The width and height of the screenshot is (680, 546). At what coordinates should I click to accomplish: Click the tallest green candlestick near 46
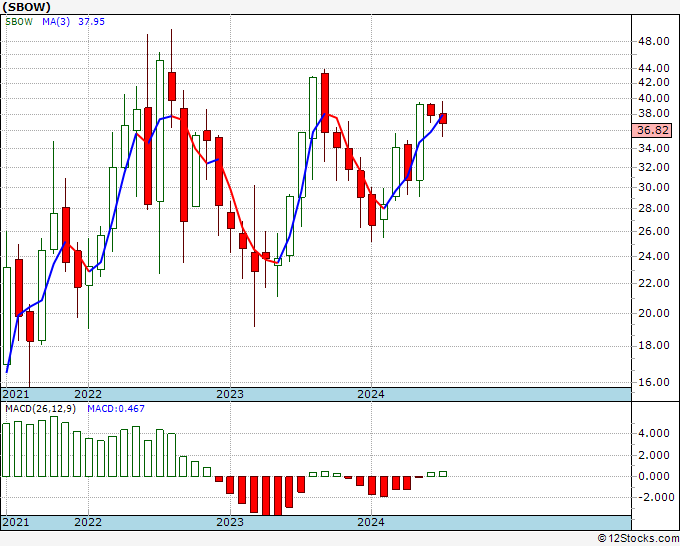(160, 131)
